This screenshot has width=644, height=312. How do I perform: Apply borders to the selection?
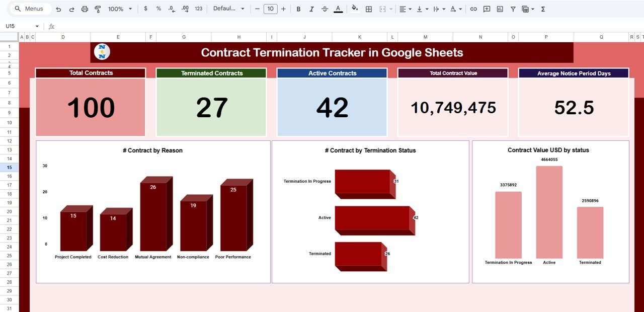(369, 9)
